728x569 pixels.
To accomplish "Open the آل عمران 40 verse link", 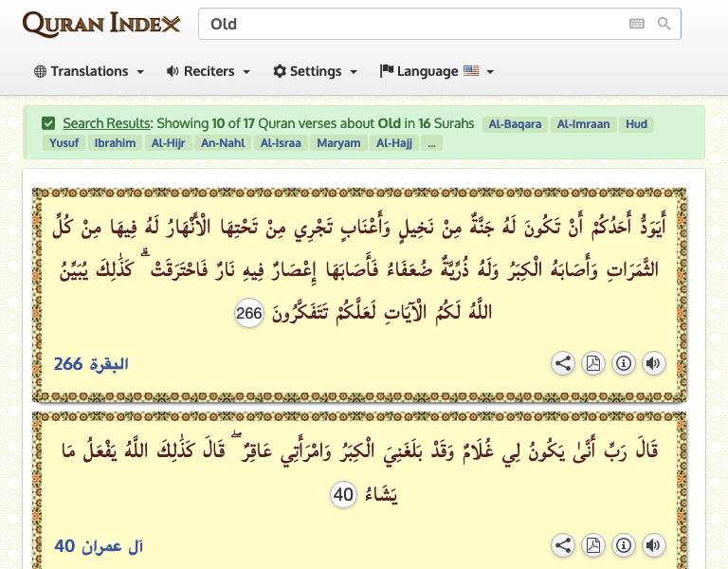I will tap(99, 546).
